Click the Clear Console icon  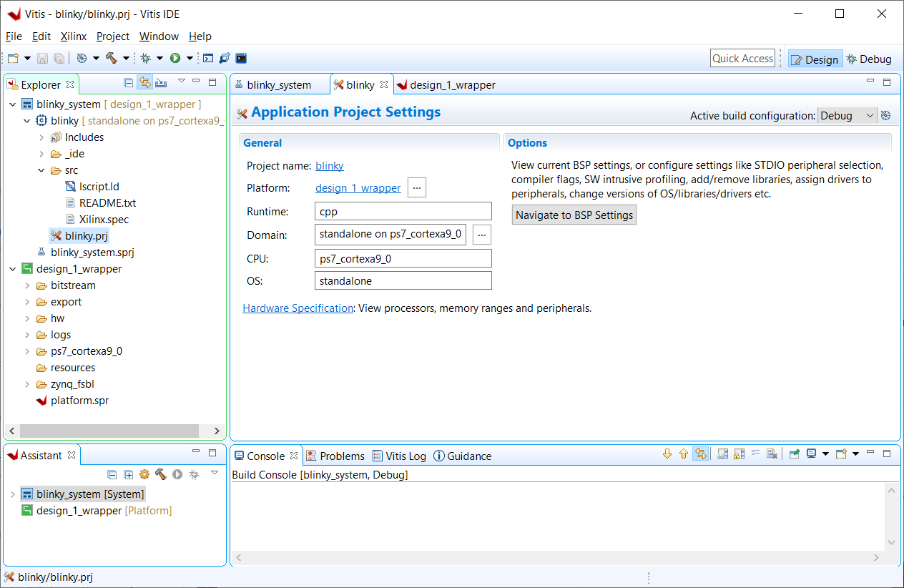[x=772, y=454]
